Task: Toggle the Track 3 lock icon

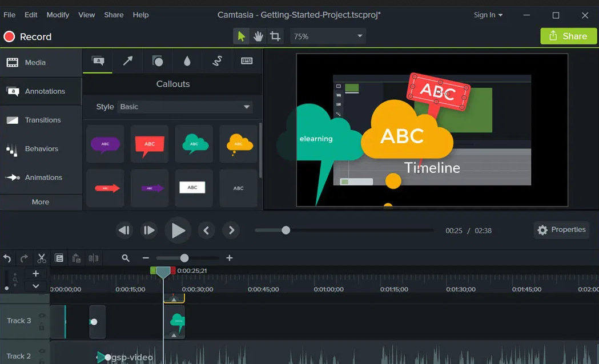Action: pyautogui.click(x=42, y=327)
